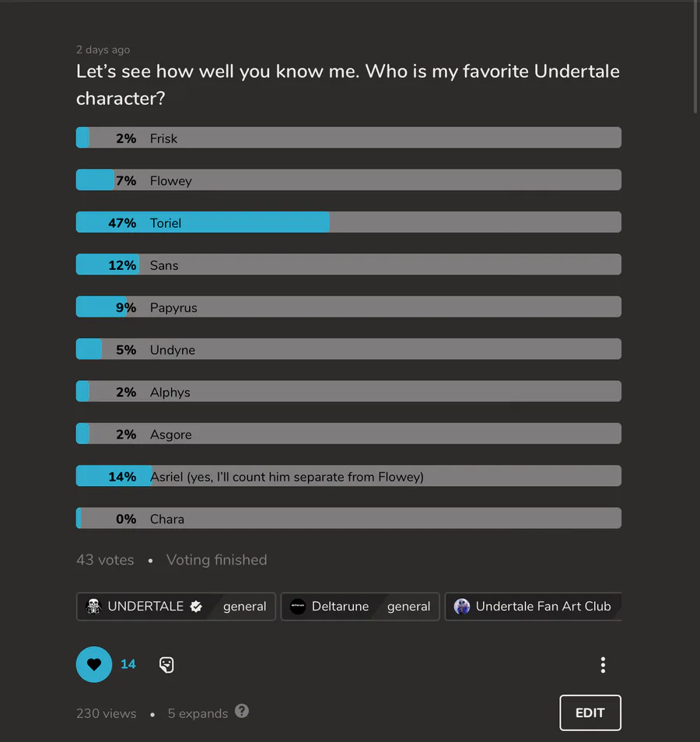Click the expands help question mark icon
The height and width of the screenshot is (742, 700).
click(241, 711)
